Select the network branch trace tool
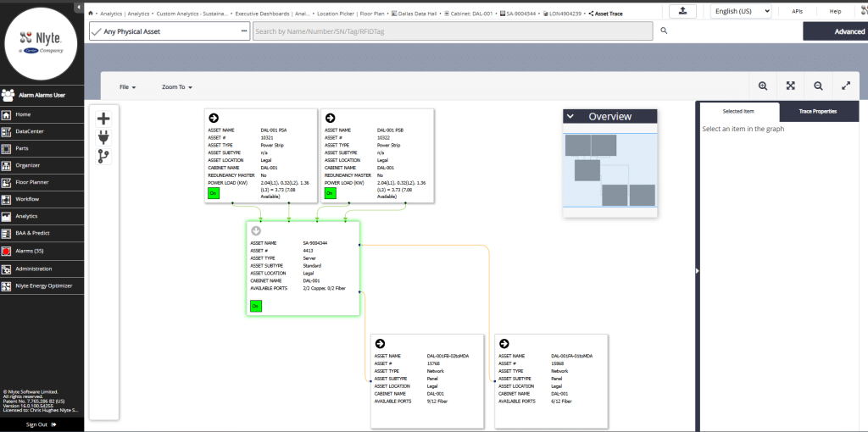Image resolution: width=868 pixels, height=432 pixels. point(103,157)
